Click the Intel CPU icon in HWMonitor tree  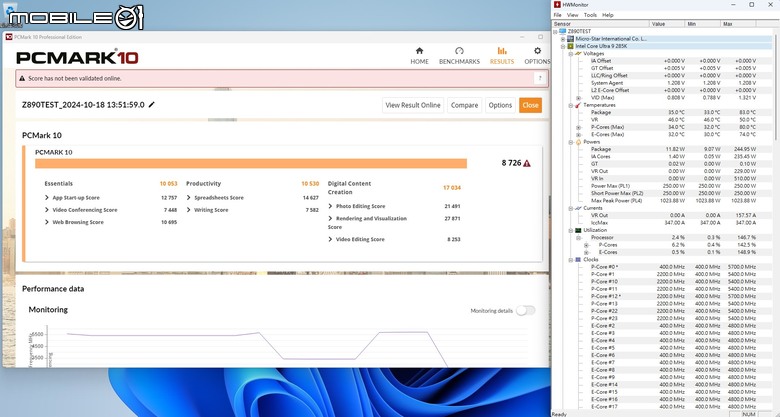click(571, 46)
